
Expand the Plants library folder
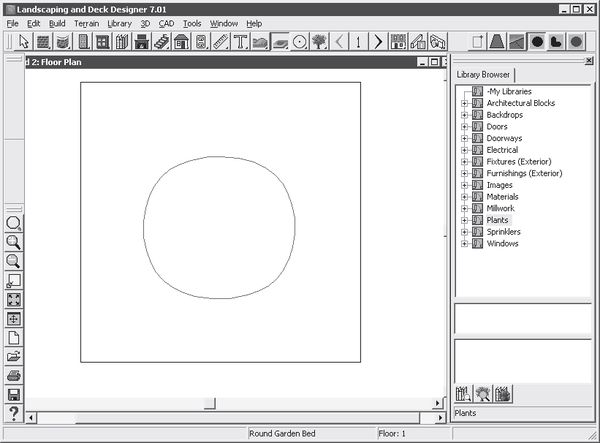(464, 220)
